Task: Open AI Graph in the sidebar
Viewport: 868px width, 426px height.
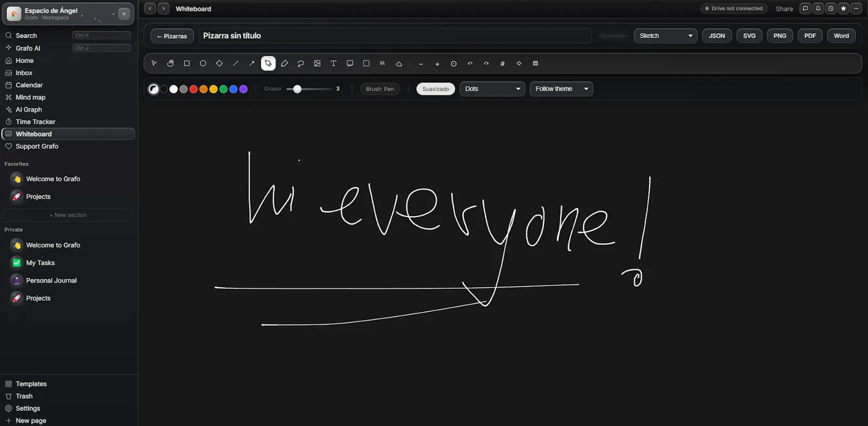Action: pos(68,110)
